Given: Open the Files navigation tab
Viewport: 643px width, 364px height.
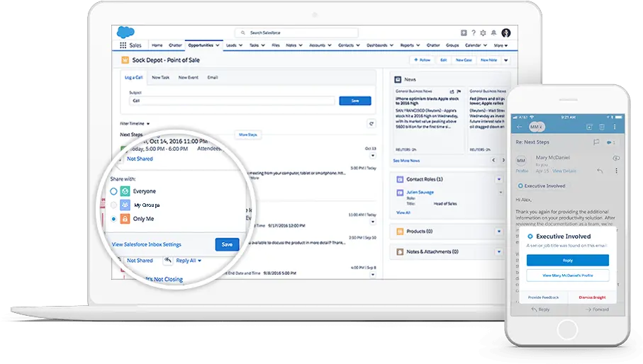Looking at the screenshot, I should click(276, 45).
